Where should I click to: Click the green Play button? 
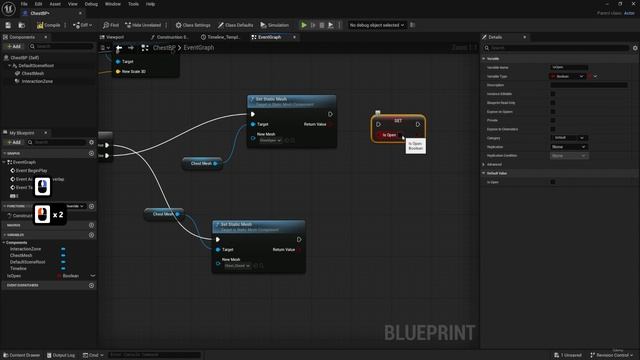coord(304,25)
